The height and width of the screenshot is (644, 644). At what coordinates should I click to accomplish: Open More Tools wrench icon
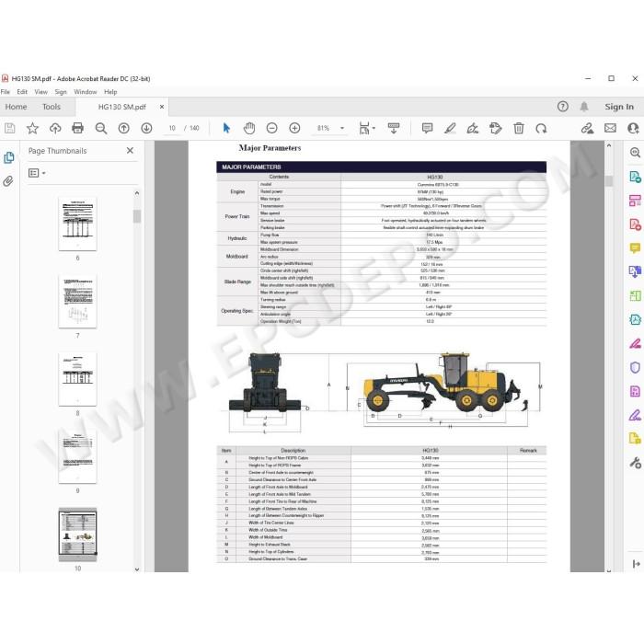pos(635,463)
